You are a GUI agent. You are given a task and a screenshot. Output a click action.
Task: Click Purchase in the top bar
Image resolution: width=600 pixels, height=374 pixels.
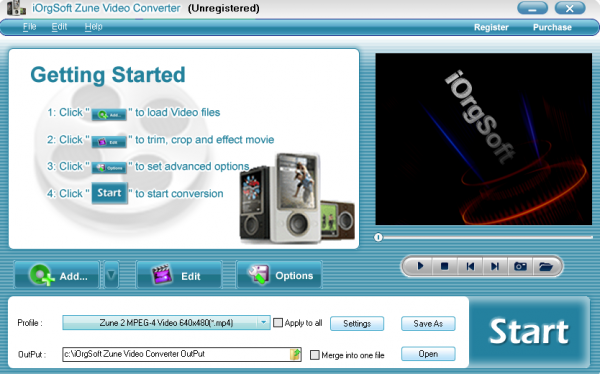click(552, 27)
